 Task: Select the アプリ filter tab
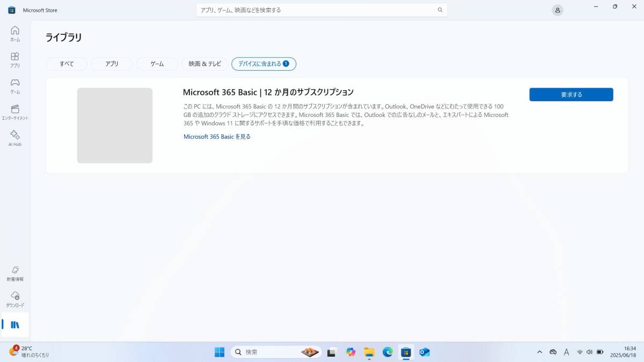coord(112,64)
